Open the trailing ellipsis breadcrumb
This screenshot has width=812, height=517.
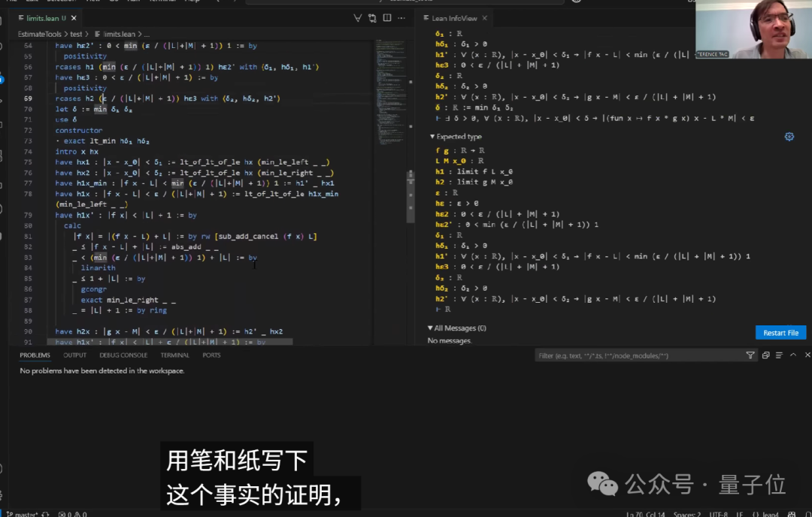click(x=147, y=34)
